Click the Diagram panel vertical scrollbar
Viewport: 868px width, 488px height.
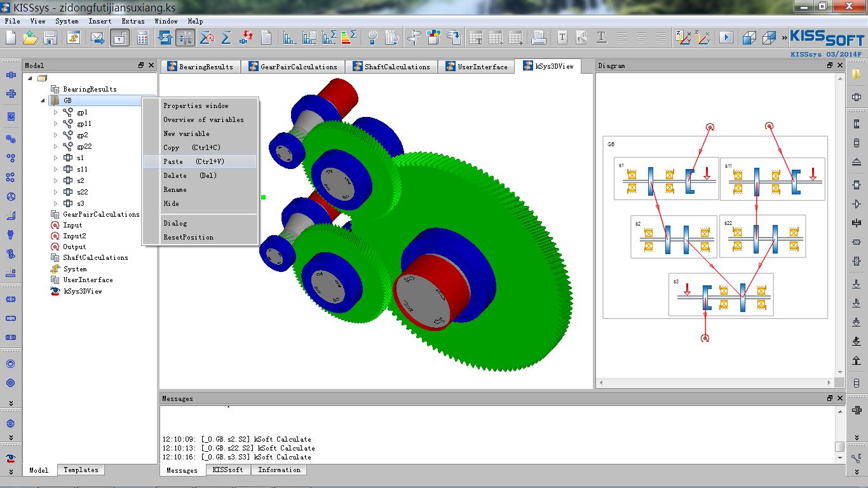[840, 224]
